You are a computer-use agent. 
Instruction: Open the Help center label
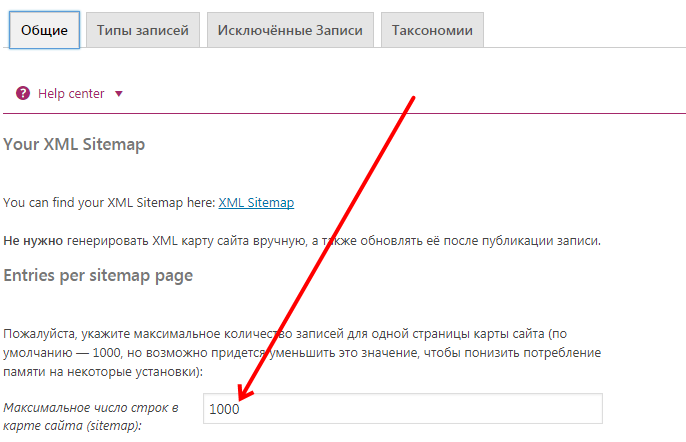70,93
